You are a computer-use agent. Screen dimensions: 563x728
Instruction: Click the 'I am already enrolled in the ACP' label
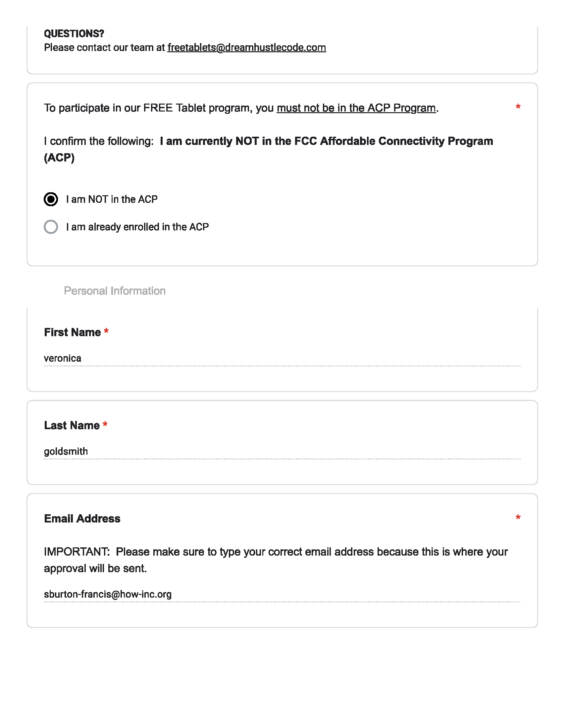(x=137, y=227)
